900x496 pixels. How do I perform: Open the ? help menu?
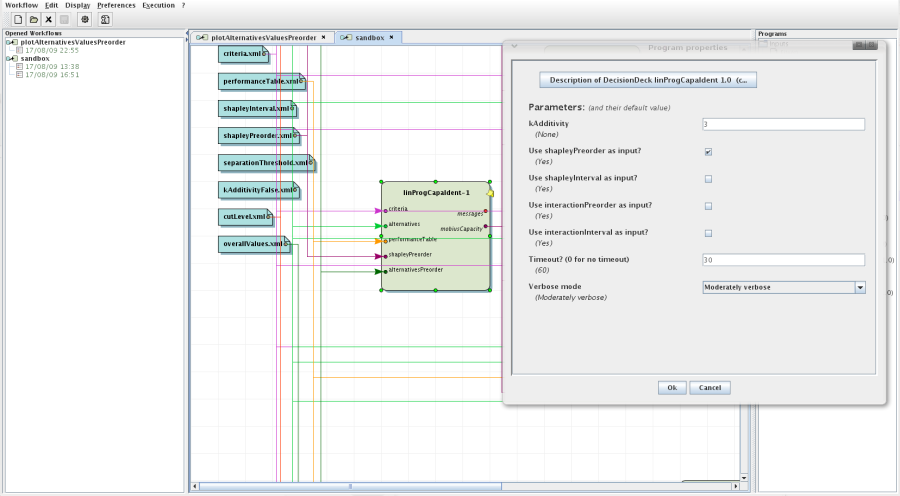coord(183,5)
